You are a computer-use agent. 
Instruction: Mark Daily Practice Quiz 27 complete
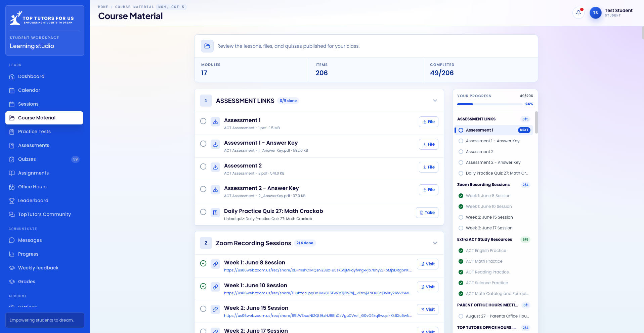point(203,212)
